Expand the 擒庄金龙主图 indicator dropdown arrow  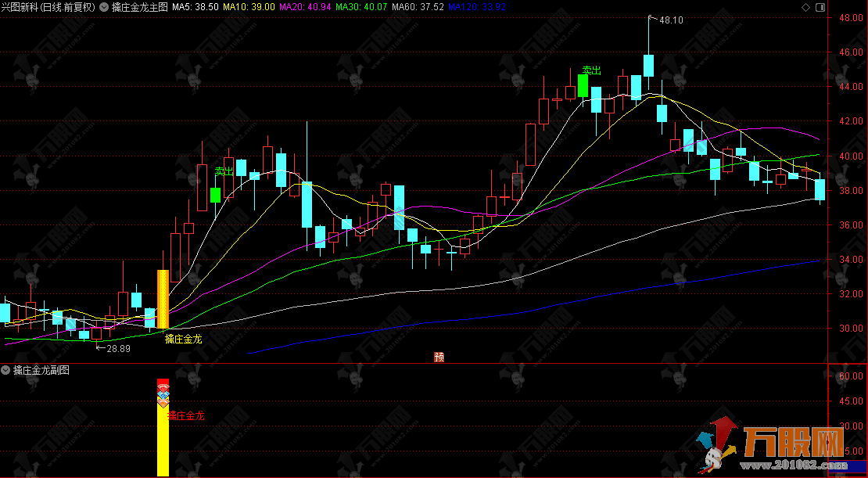click(104, 7)
